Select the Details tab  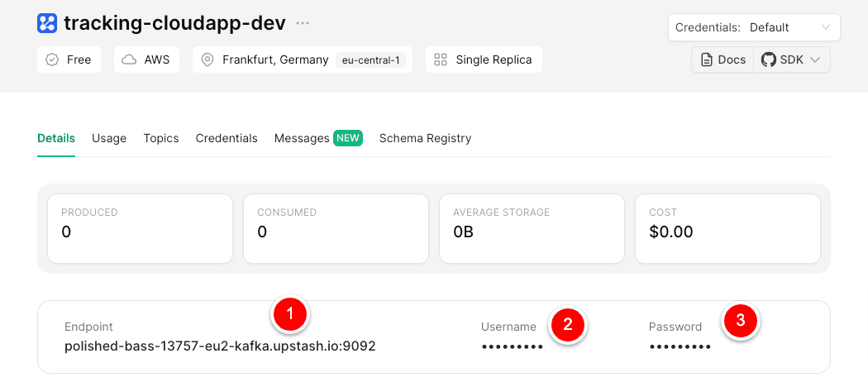point(56,138)
